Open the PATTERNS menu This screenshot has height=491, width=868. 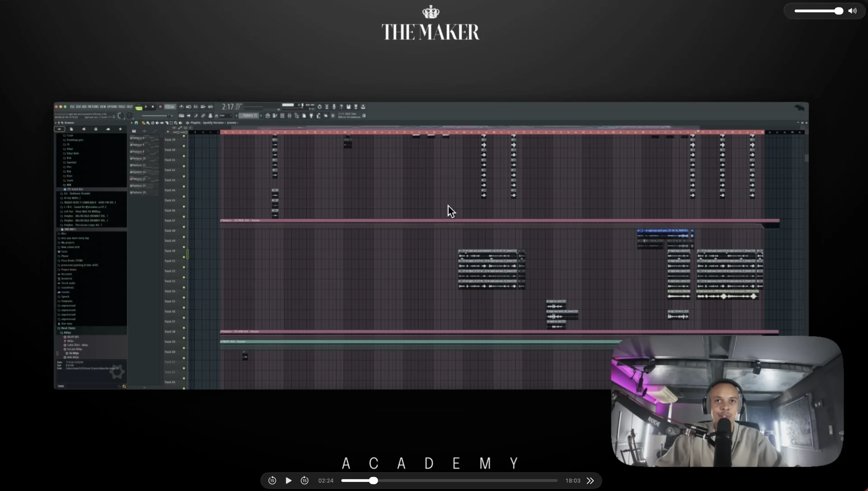pyautogui.click(x=93, y=107)
